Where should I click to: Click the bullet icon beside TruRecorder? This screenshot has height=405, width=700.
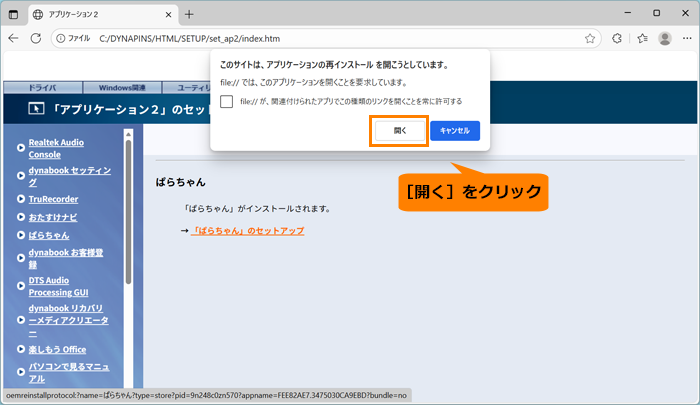pyautogui.click(x=21, y=199)
